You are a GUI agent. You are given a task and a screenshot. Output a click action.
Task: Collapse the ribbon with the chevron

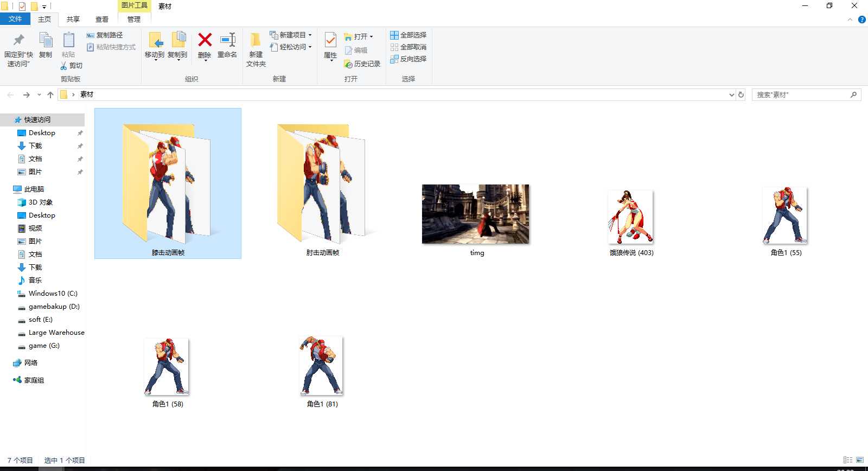coord(850,20)
